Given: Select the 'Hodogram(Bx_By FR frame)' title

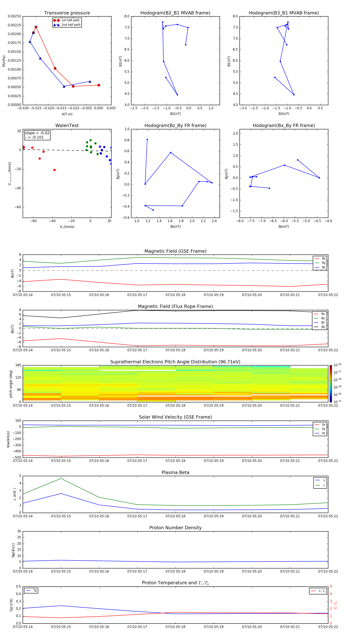Looking at the screenshot, I should point(284,125).
